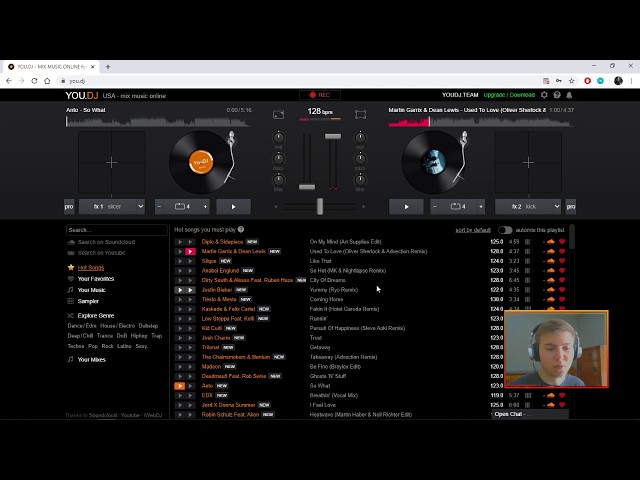Play the left deck
The image size is (640, 480).
(233, 207)
